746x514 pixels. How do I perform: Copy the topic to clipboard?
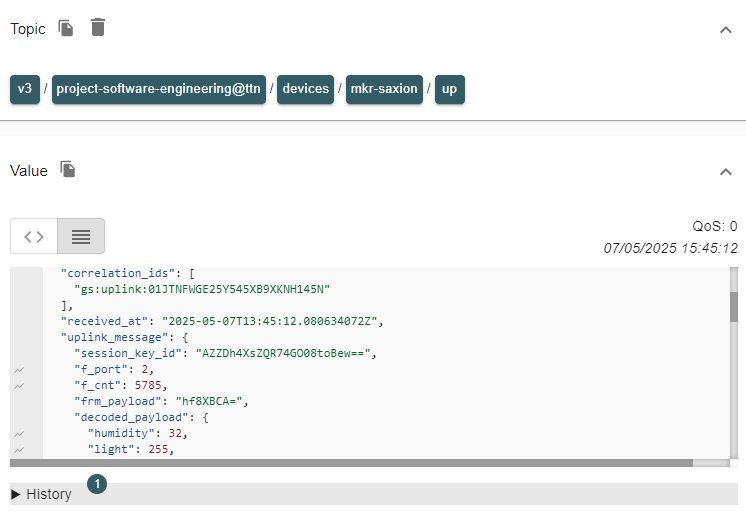point(66,28)
